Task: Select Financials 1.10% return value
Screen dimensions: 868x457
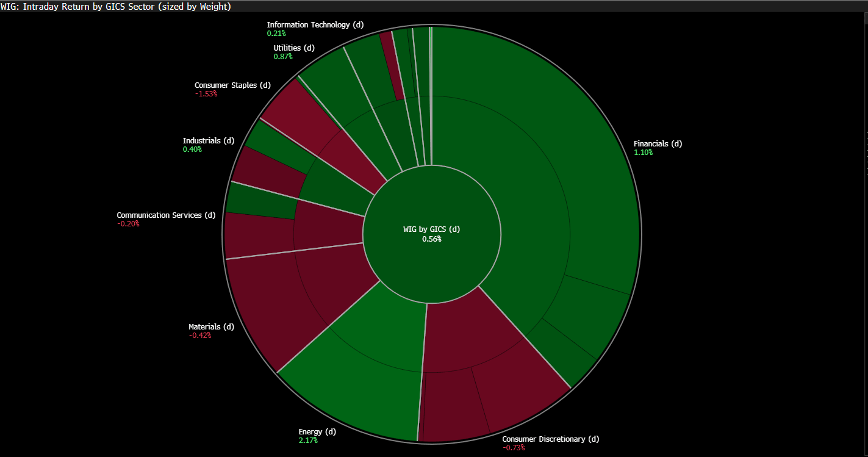Action: coord(643,153)
